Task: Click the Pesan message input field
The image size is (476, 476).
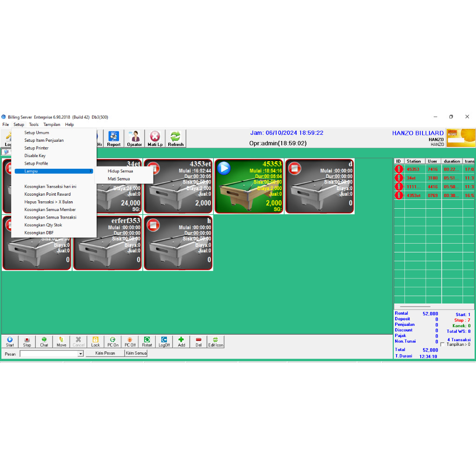Action: (49, 354)
